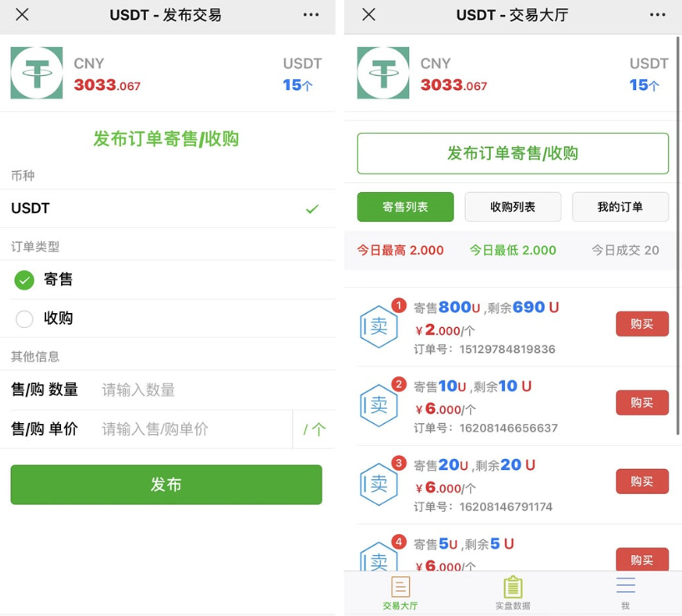Screen dimensions: 682x616
Task: Tap CNY balance 3033.067 on 发布交易 page
Action: coord(107,85)
